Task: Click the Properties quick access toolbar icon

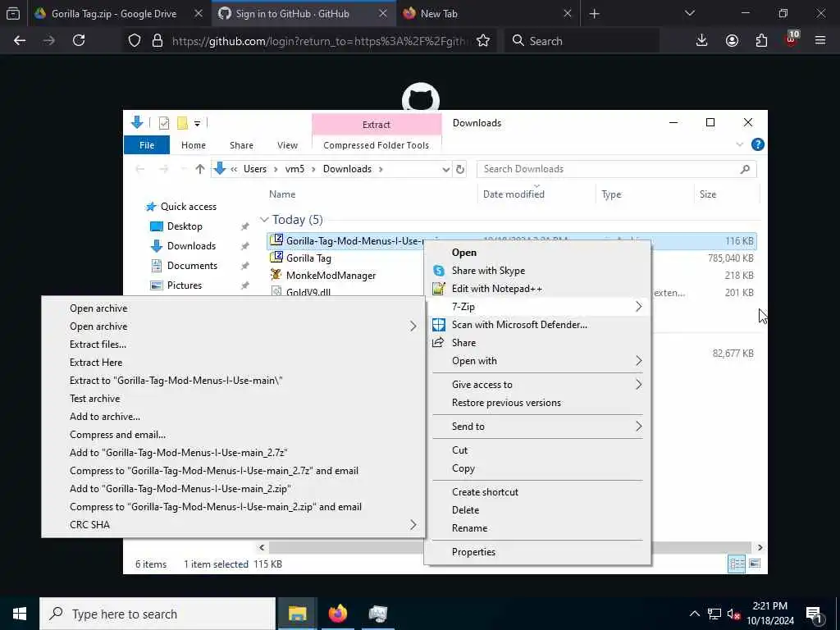Action: click(x=164, y=123)
